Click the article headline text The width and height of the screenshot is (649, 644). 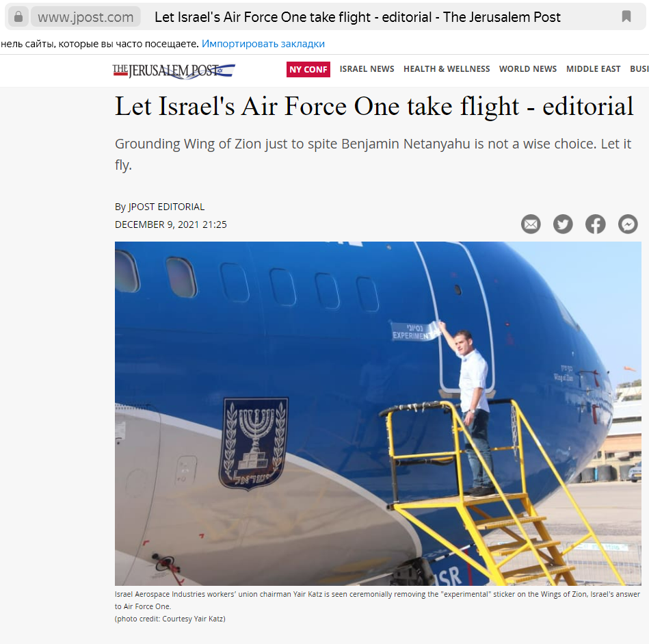(374, 107)
